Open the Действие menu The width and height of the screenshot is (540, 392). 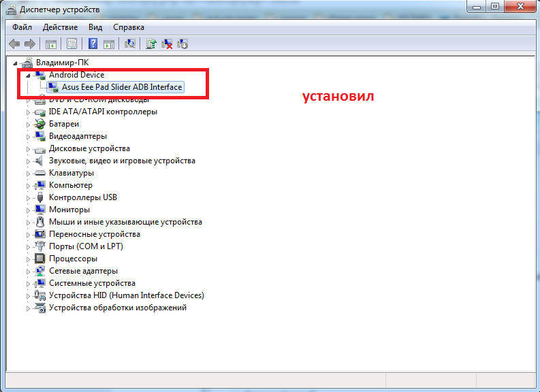pyautogui.click(x=60, y=27)
